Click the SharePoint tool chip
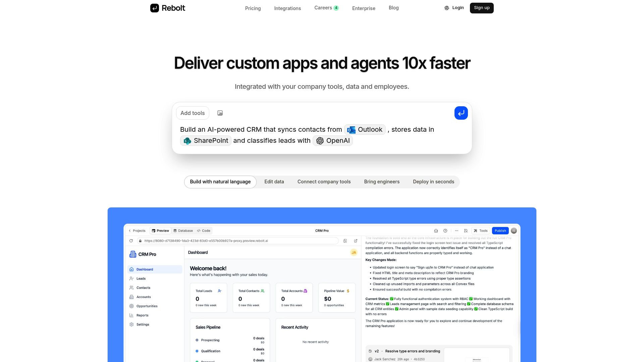Image resolution: width=644 pixels, height=362 pixels. [x=206, y=140]
